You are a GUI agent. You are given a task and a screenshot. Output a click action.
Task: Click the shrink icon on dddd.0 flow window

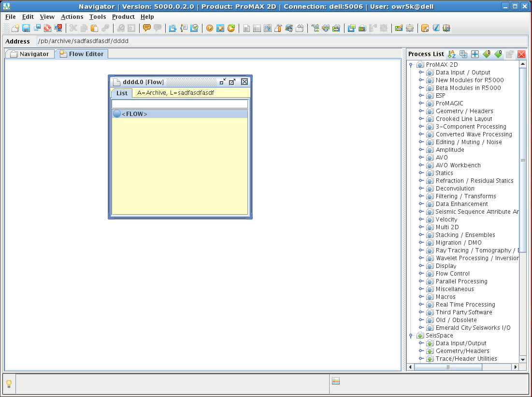[x=223, y=82]
